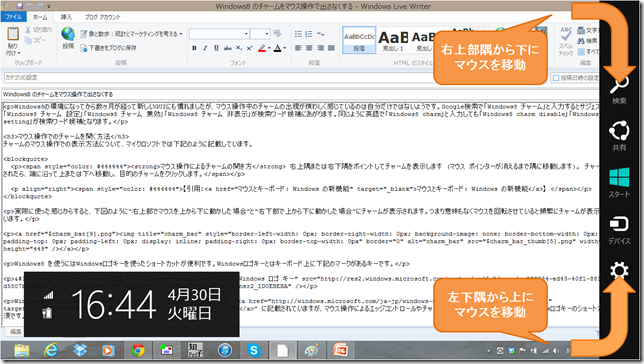This screenshot has width=644, height=364.
Task: Click the large Paste clipboard icon
Action: pyautogui.click(x=13, y=34)
